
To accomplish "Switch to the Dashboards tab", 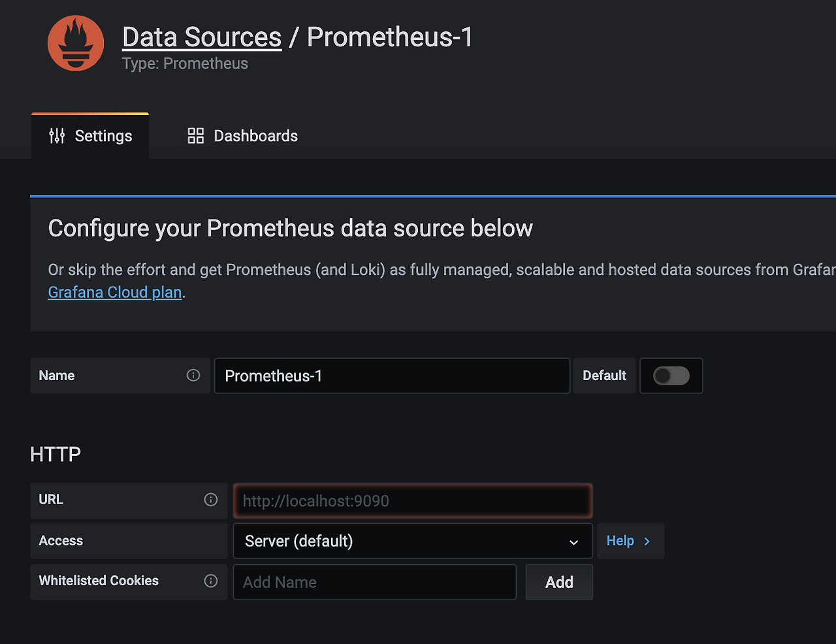I will pos(243,136).
